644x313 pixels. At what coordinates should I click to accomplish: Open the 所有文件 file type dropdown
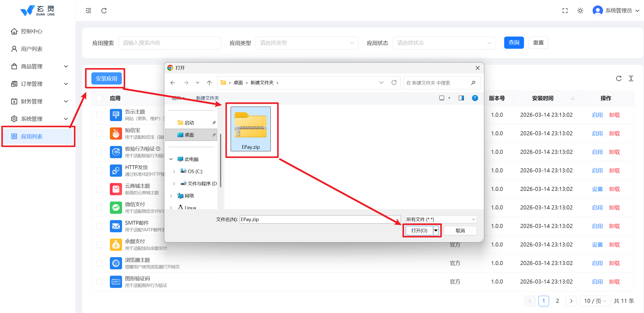(440, 219)
